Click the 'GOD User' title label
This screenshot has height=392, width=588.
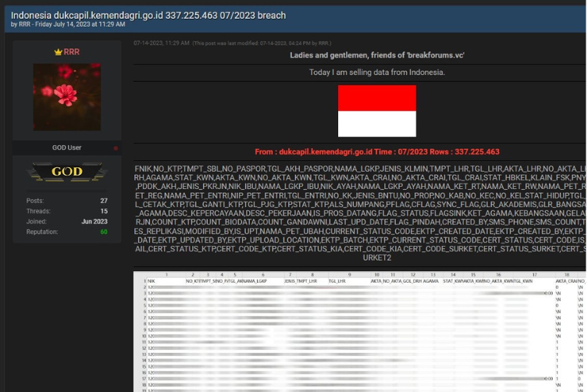pyautogui.click(x=66, y=148)
